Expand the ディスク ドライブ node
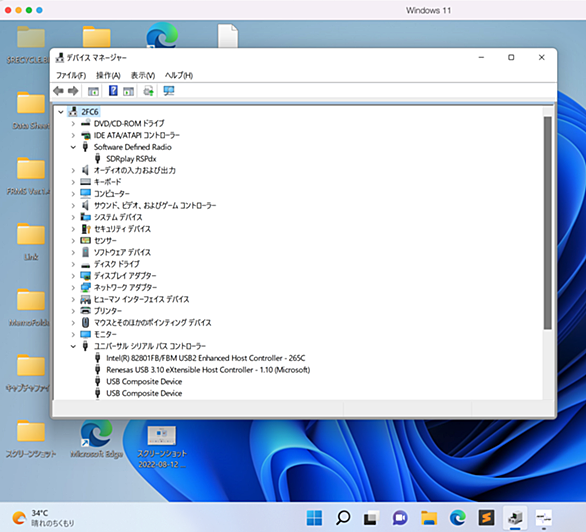 click(73, 264)
